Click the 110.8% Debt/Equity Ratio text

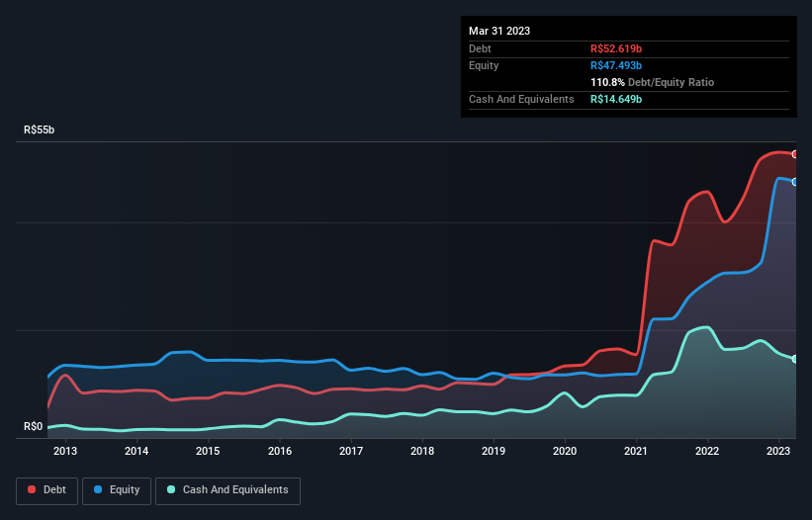pos(652,82)
